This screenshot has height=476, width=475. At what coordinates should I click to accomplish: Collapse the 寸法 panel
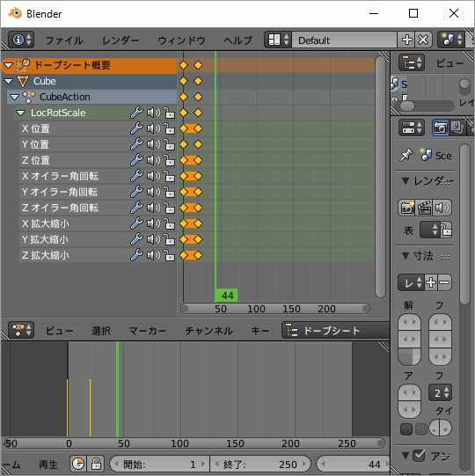406,256
